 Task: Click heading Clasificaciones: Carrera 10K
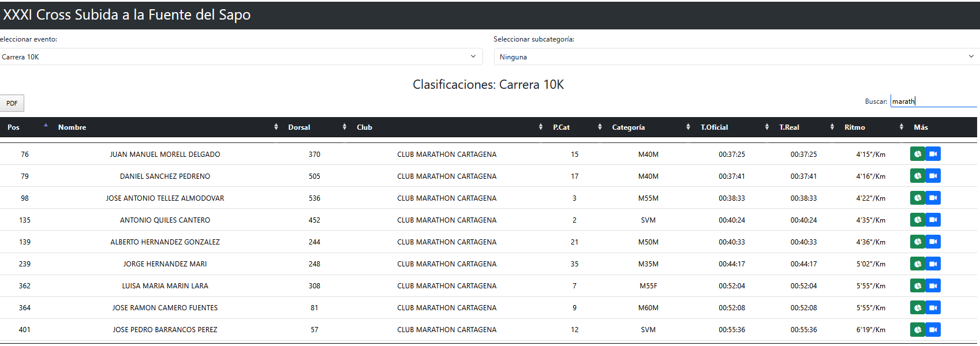488,85
